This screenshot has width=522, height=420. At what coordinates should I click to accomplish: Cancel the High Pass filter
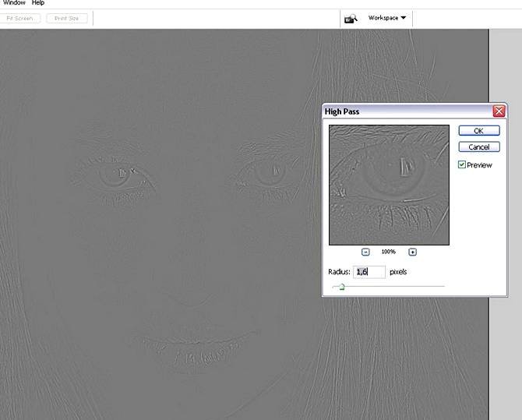click(478, 146)
